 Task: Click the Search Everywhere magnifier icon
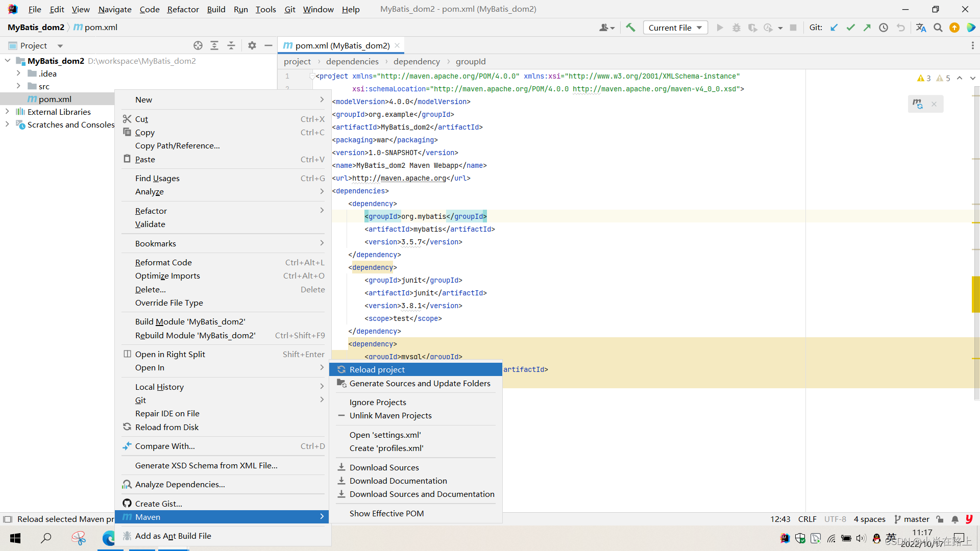pyautogui.click(x=938, y=28)
